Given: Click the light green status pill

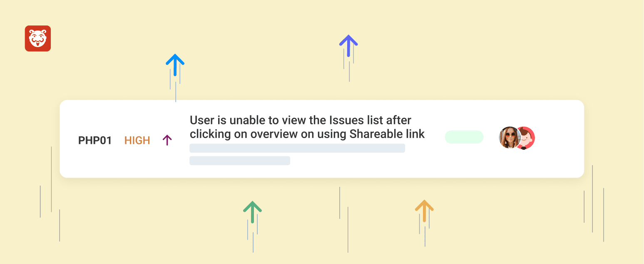Looking at the screenshot, I should (464, 137).
